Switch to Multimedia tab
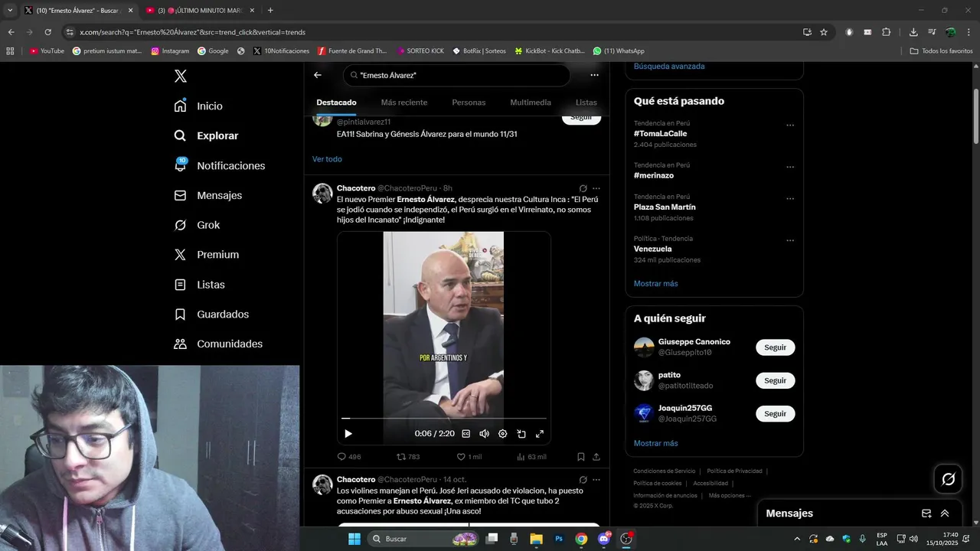Viewport: 980px width, 551px height. click(531, 103)
